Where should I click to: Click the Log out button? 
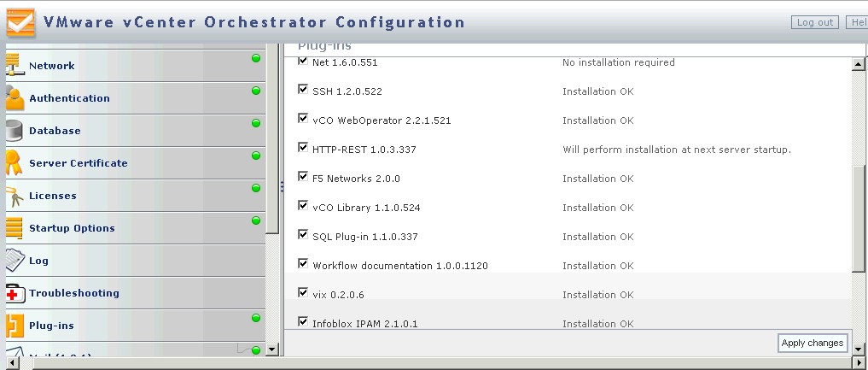tap(814, 22)
